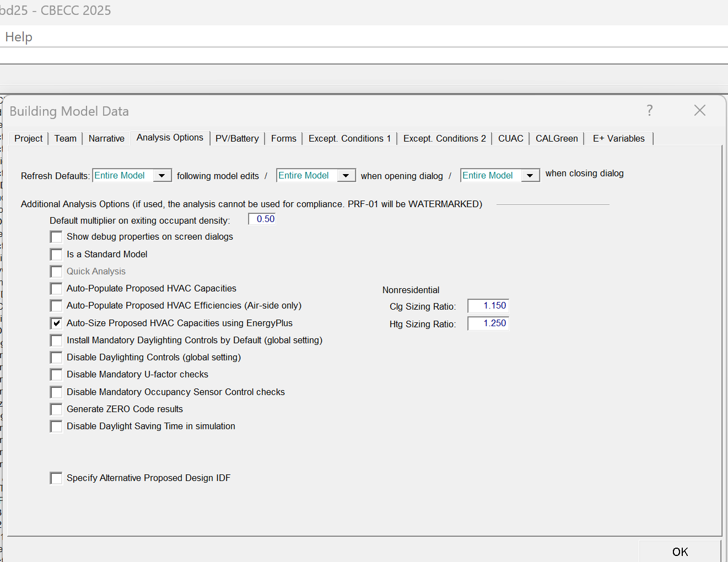The width and height of the screenshot is (728, 562).
Task: Tick Disable Mandatory U-factor checks
Action: pos(56,375)
